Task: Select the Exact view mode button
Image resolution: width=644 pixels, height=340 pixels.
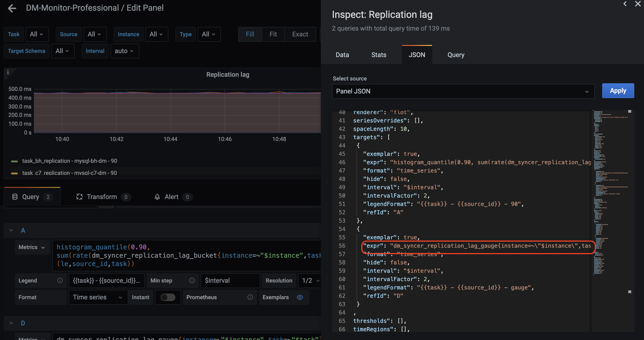Action: (300, 34)
